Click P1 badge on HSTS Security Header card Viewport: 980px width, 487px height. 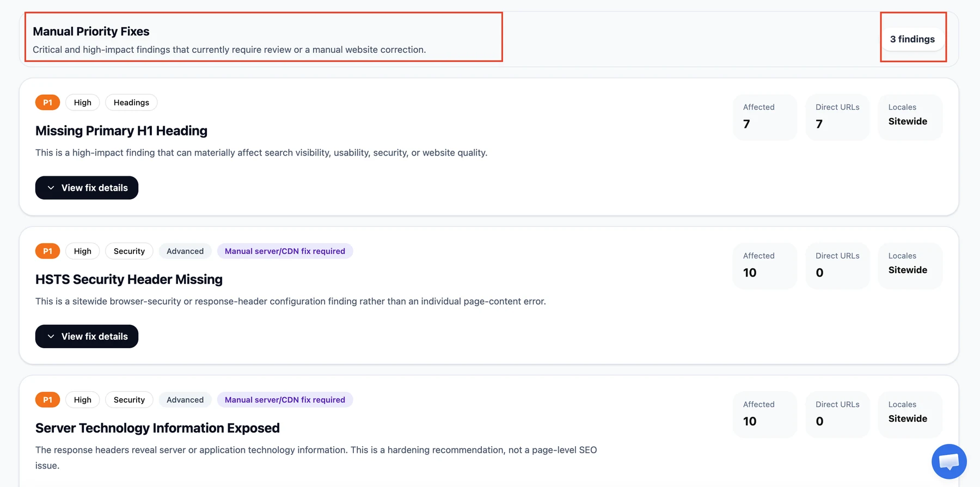click(47, 251)
